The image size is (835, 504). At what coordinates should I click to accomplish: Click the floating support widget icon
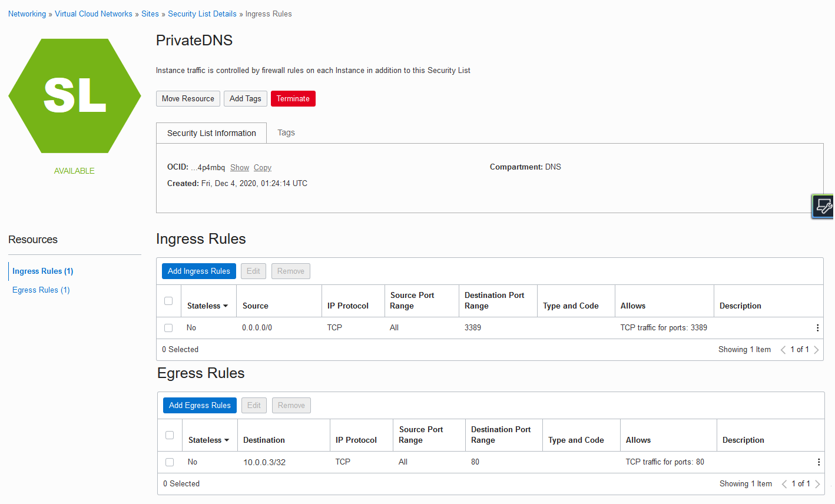coord(823,207)
